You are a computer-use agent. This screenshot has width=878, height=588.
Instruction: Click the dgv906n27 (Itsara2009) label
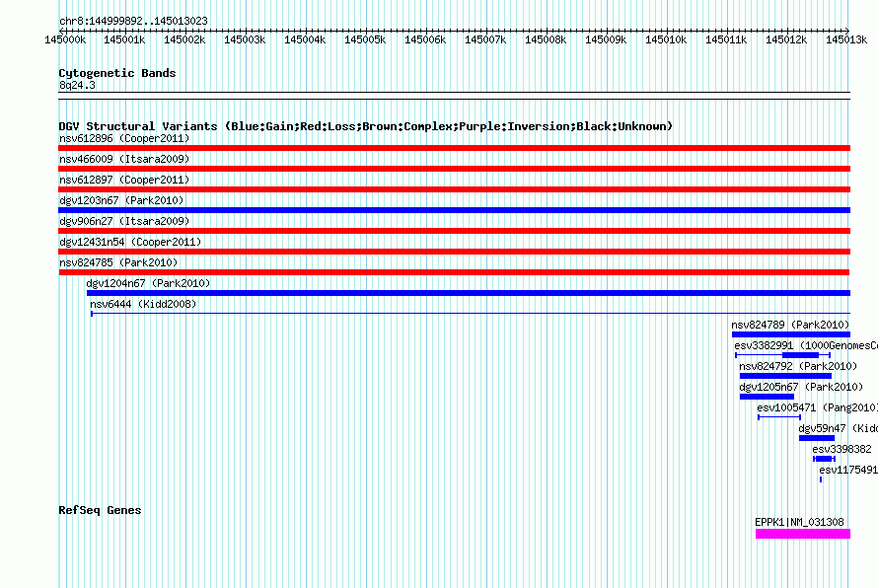pos(124,221)
